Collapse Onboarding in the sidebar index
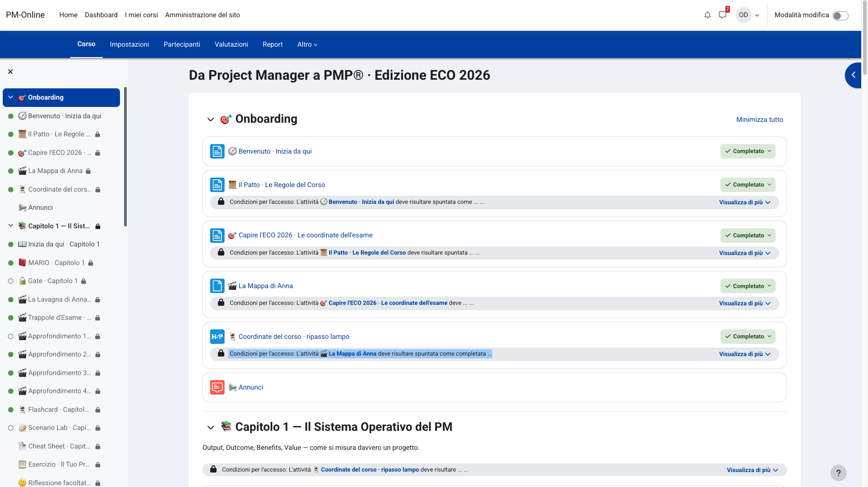Image resolution: width=868 pixels, height=487 pixels. [x=11, y=97]
